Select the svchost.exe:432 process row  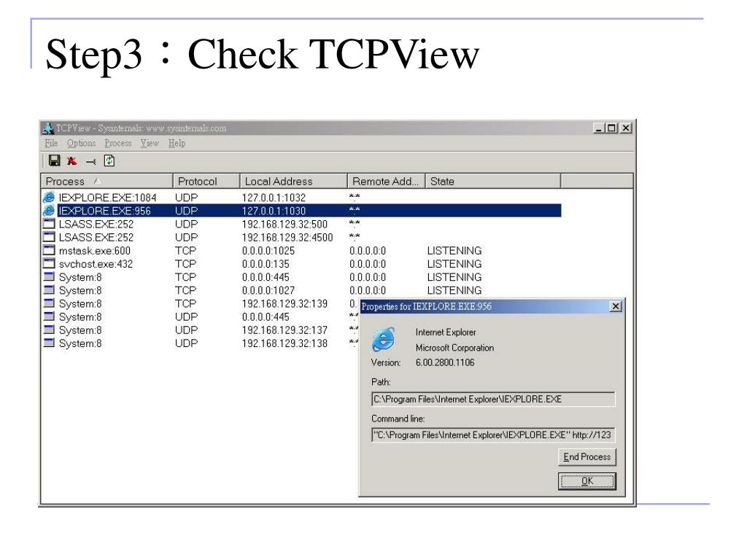pos(301,264)
